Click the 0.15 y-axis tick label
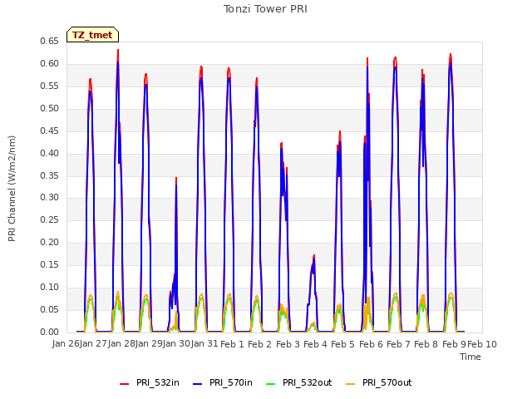This screenshot has height=399, width=532. [x=49, y=264]
